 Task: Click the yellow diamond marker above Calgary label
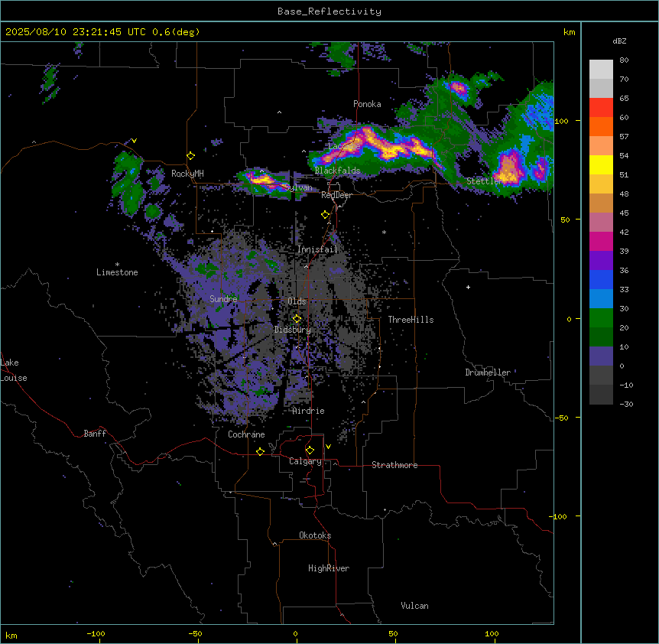tap(310, 450)
